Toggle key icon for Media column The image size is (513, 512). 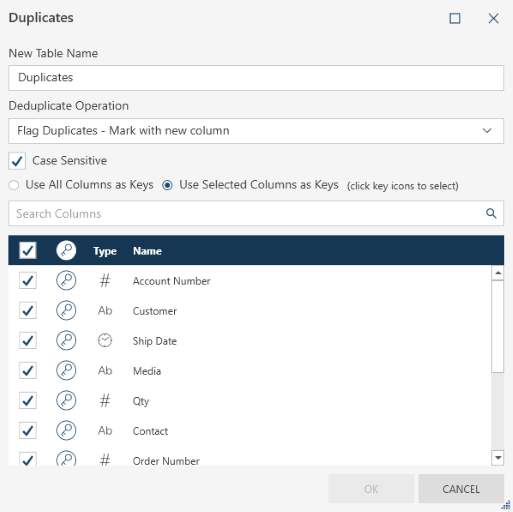pos(66,370)
